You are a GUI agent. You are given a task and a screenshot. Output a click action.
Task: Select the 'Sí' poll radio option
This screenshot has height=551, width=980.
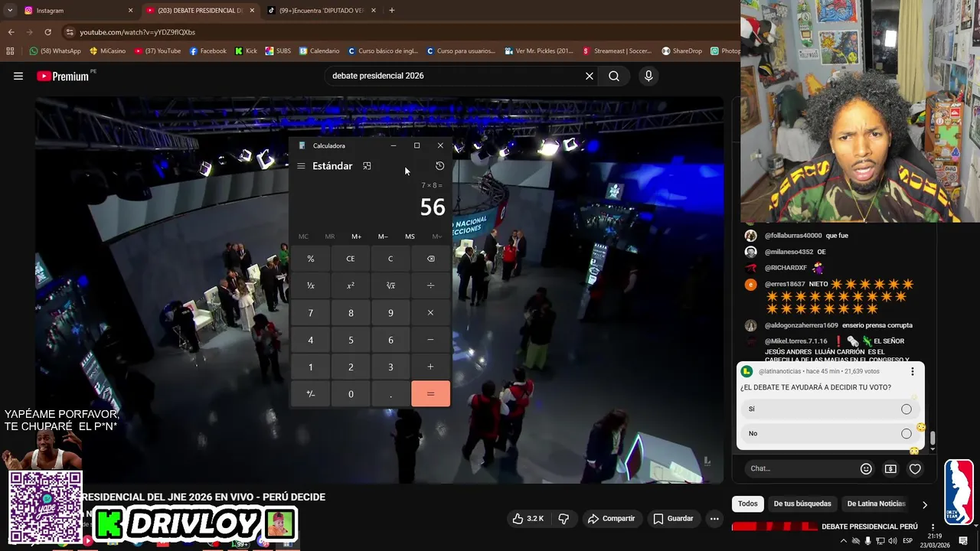(906, 409)
